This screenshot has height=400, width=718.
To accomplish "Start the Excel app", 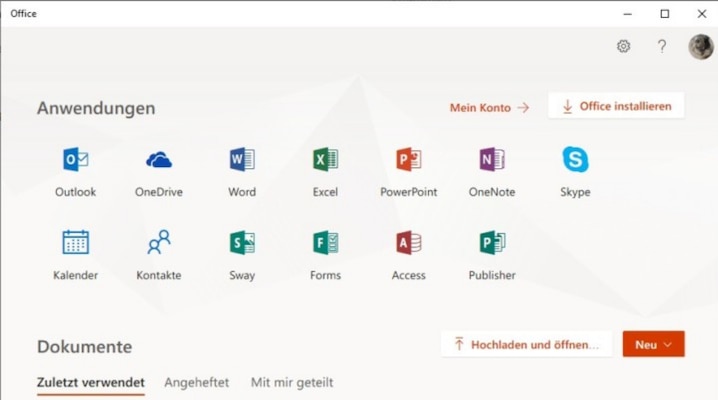I will point(325,160).
